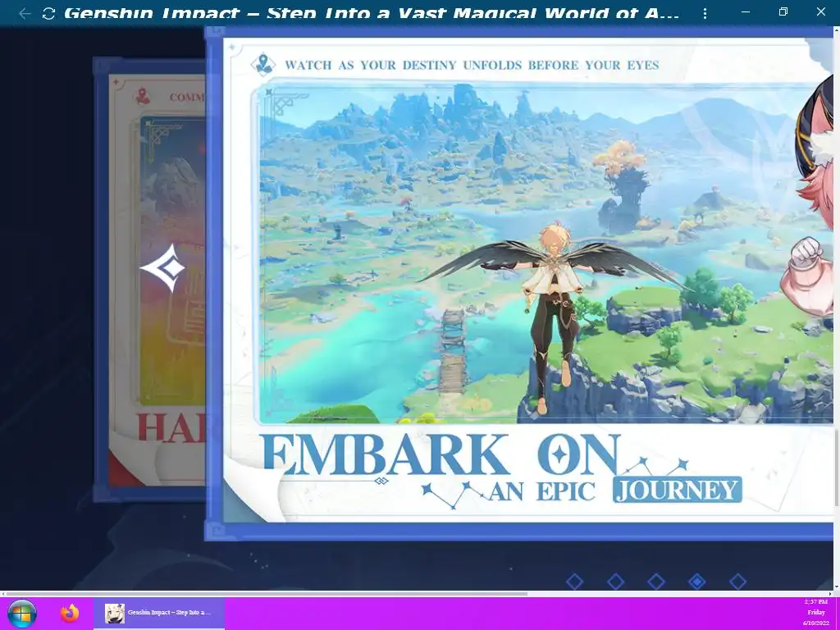Select the fifth carousel diamond indicator
Image resolution: width=840 pixels, height=630 pixels.
737,582
